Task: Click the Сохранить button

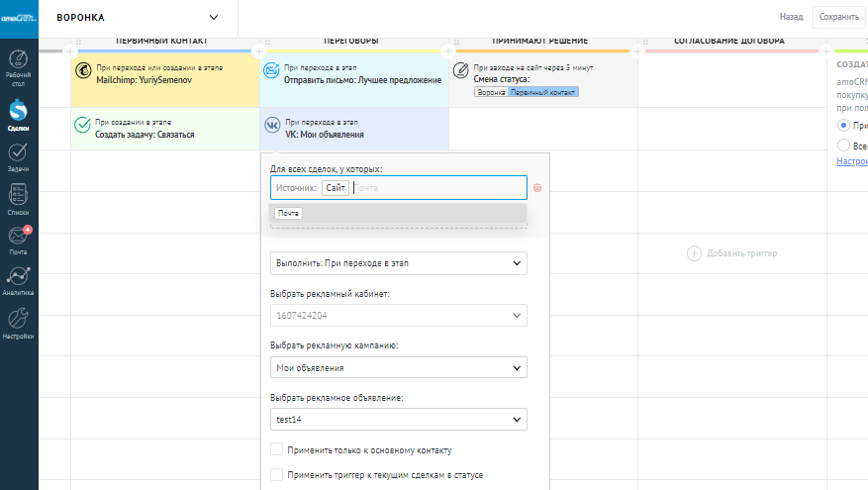Action: 838,17
